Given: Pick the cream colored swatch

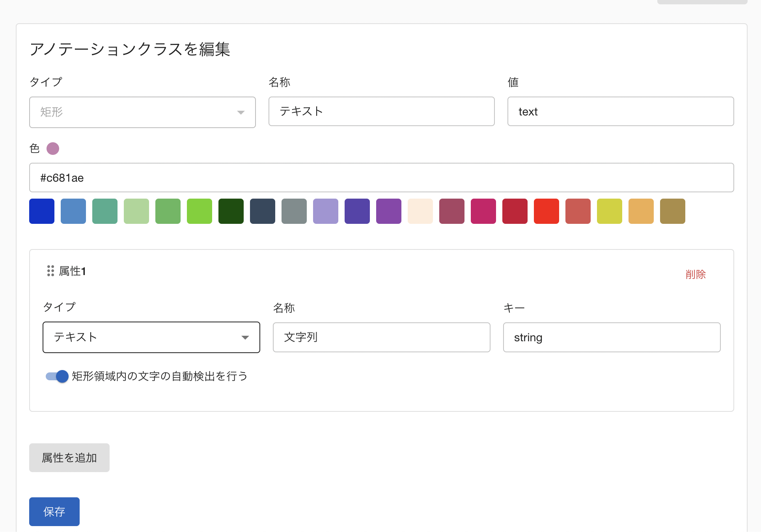Looking at the screenshot, I should coord(420,211).
